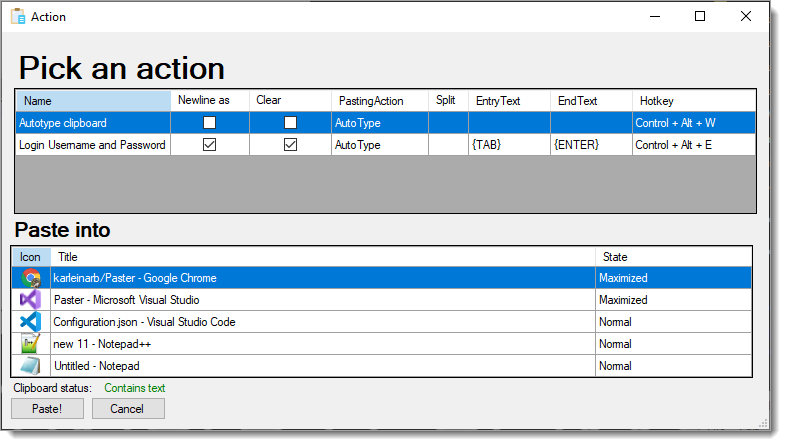Uncheck Newline as for Login Username and Password

click(210, 145)
